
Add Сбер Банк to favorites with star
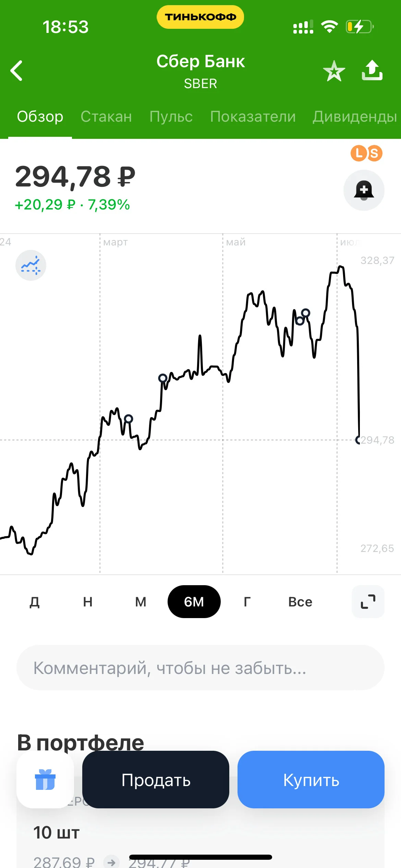tap(334, 71)
